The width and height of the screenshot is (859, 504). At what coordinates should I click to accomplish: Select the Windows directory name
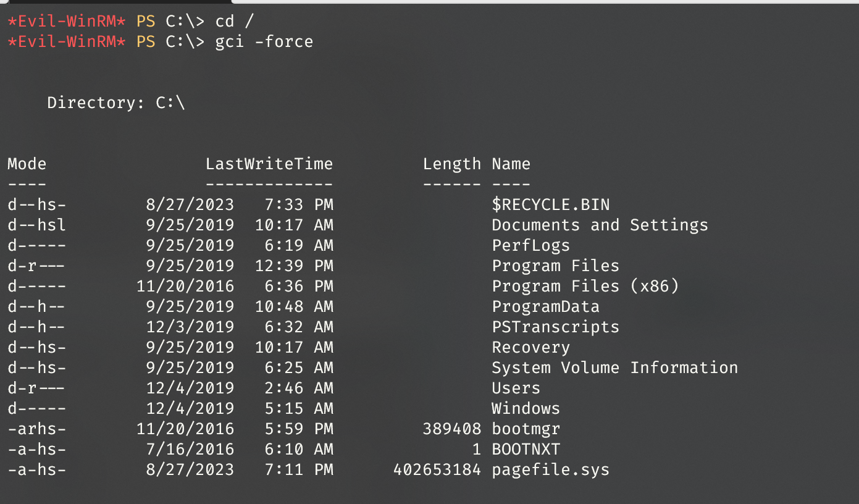(526, 408)
